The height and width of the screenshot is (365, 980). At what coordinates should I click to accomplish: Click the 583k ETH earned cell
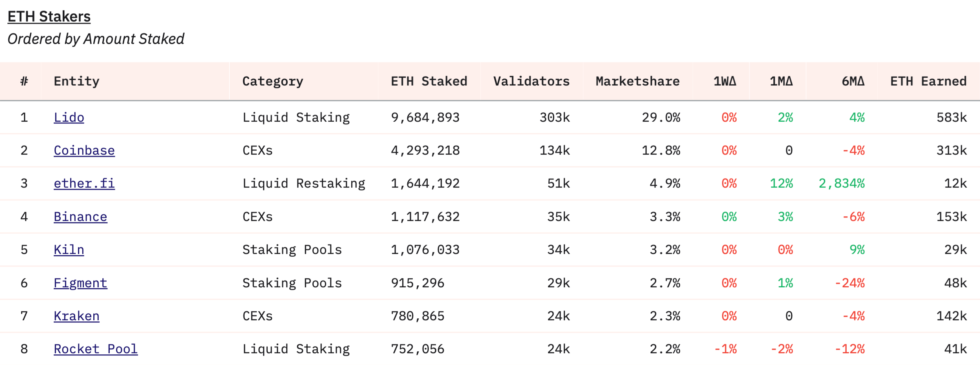click(952, 117)
